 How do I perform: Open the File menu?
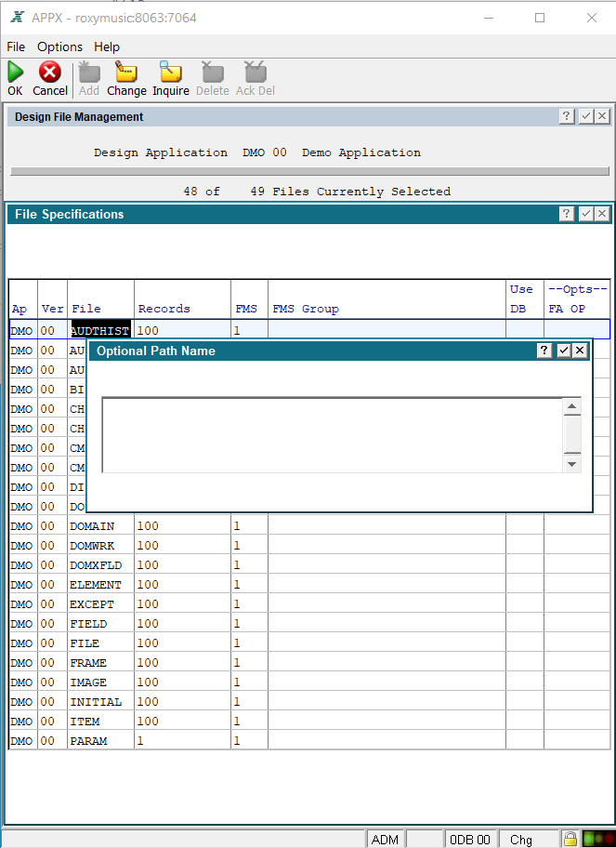tap(16, 47)
